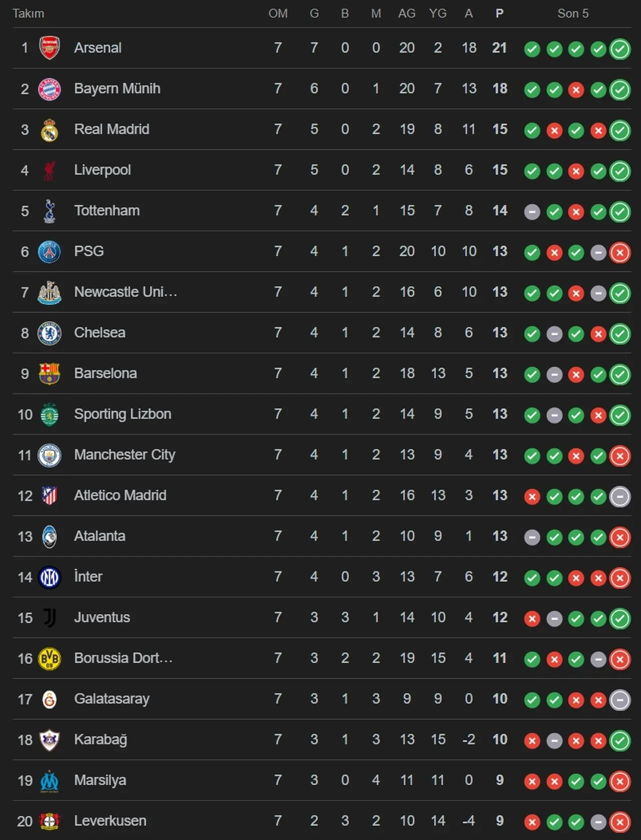Click the Son 5 column header
Screen dimensions: 641x840
573,14
